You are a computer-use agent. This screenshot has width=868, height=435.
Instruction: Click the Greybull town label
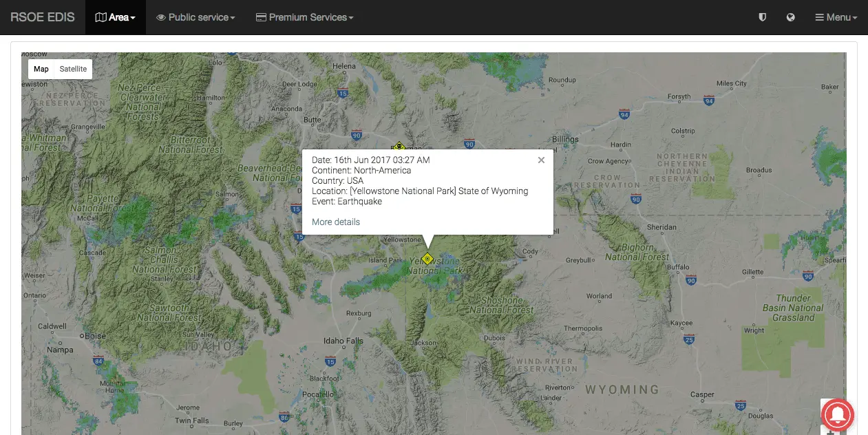578,261
